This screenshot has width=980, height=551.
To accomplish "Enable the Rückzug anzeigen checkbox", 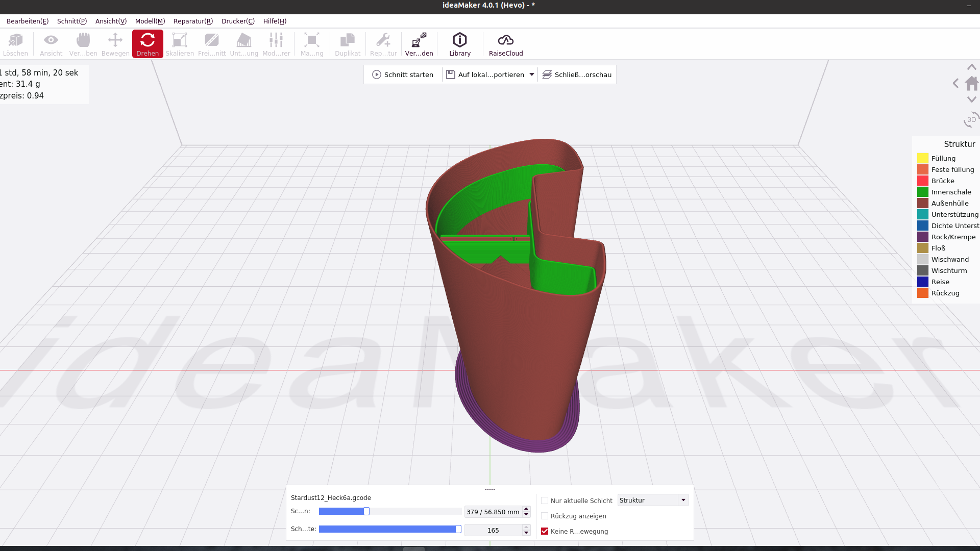I will 545,516.
